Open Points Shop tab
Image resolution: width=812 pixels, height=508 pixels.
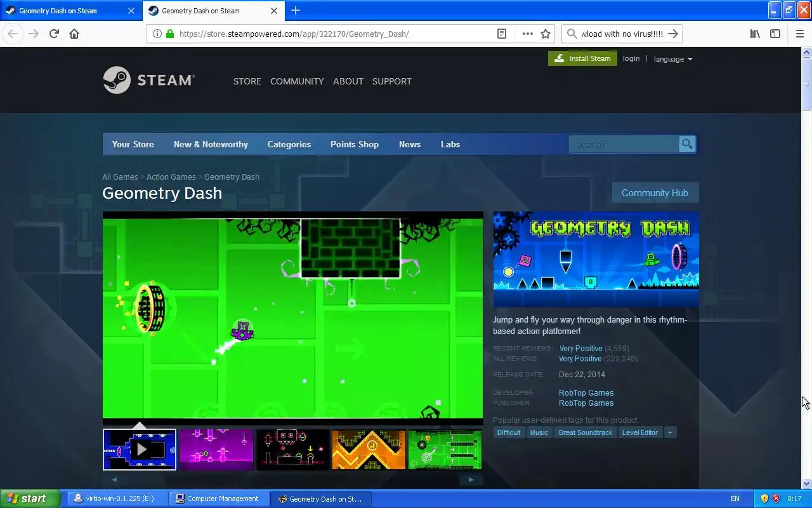click(x=355, y=144)
